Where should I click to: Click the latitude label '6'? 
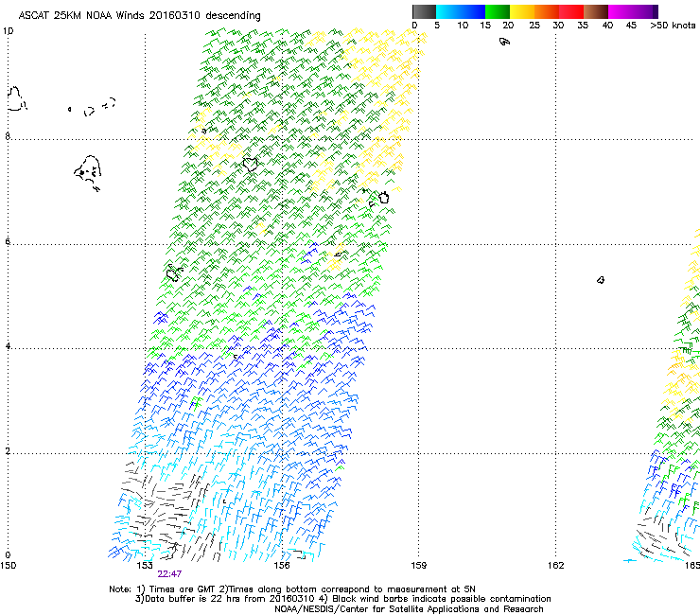pyautogui.click(x=8, y=241)
